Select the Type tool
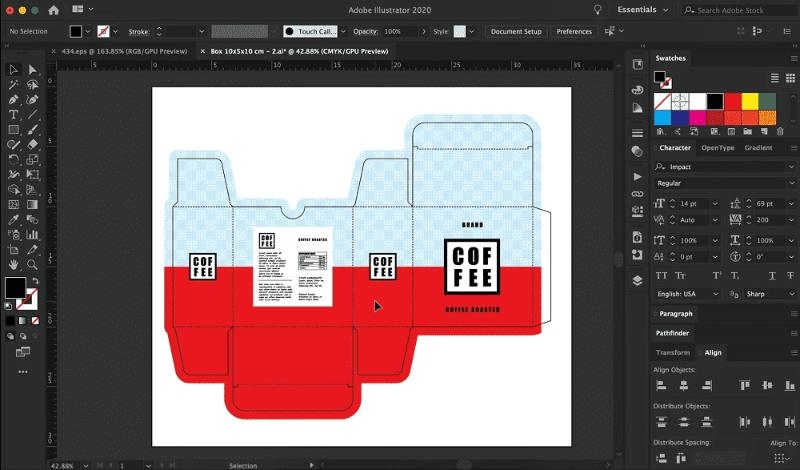 click(x=14, y=115)
